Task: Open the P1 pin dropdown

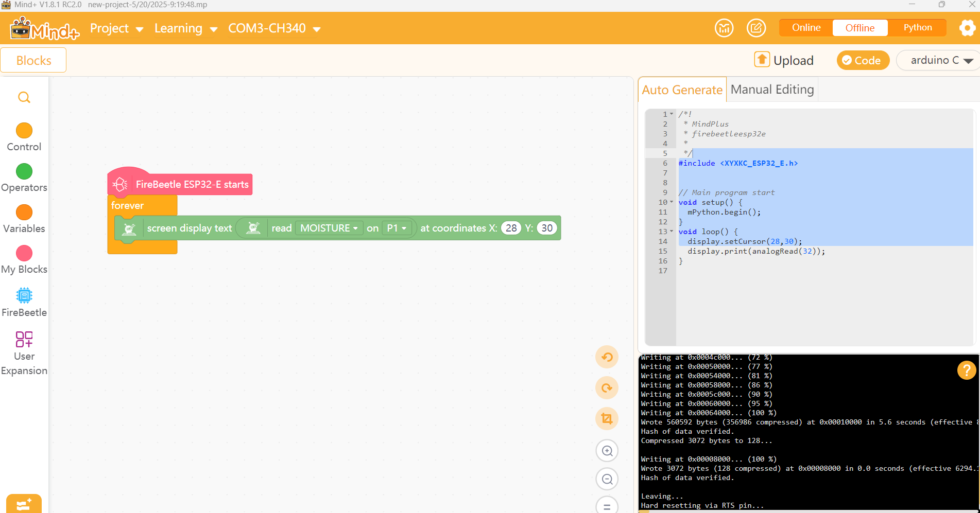Action: [397, 228]
